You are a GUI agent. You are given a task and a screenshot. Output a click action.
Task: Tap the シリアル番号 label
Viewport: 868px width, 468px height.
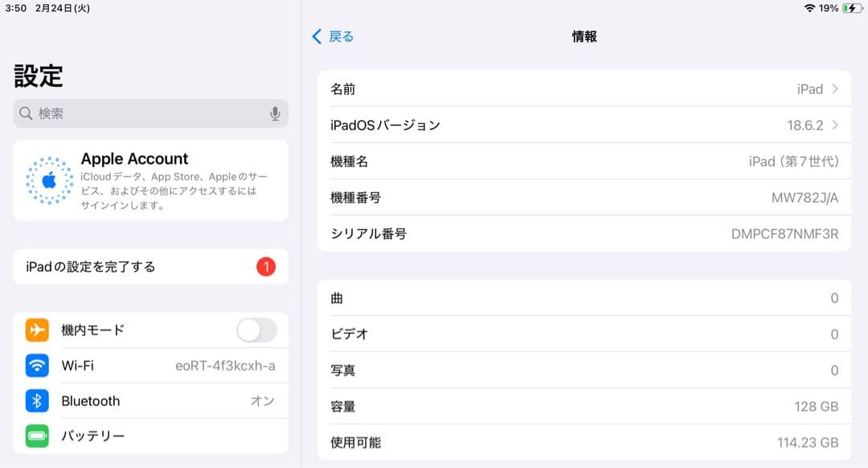click(x=368, y=234)
